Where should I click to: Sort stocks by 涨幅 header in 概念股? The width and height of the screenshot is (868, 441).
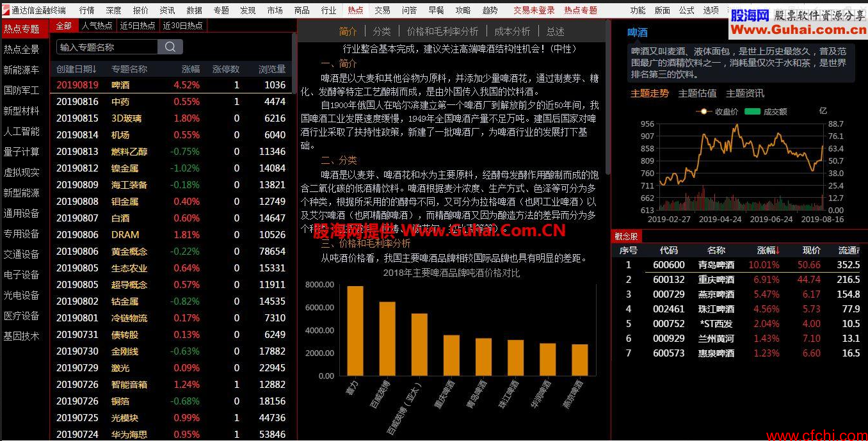(769, 250)
